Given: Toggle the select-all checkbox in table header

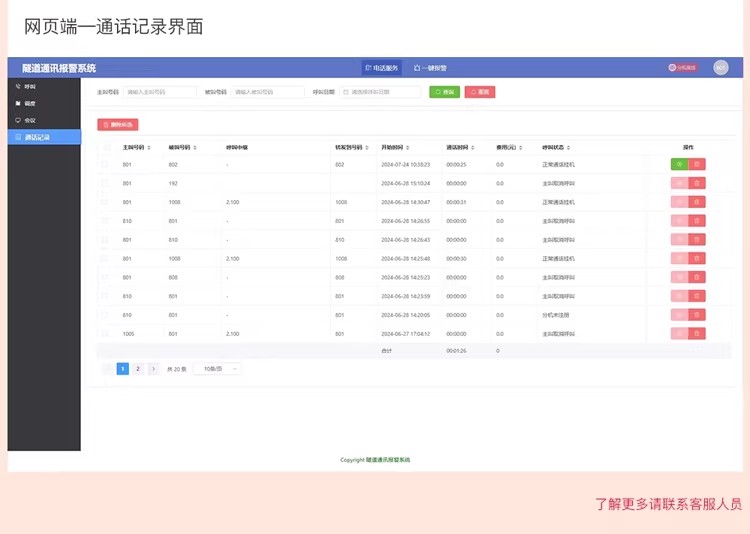Looking at the screenshot, I should coord(106,147).
